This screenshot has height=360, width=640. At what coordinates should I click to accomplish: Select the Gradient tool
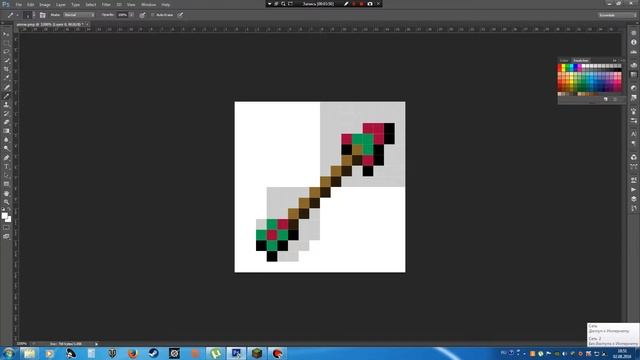click(x=6, y=131)
